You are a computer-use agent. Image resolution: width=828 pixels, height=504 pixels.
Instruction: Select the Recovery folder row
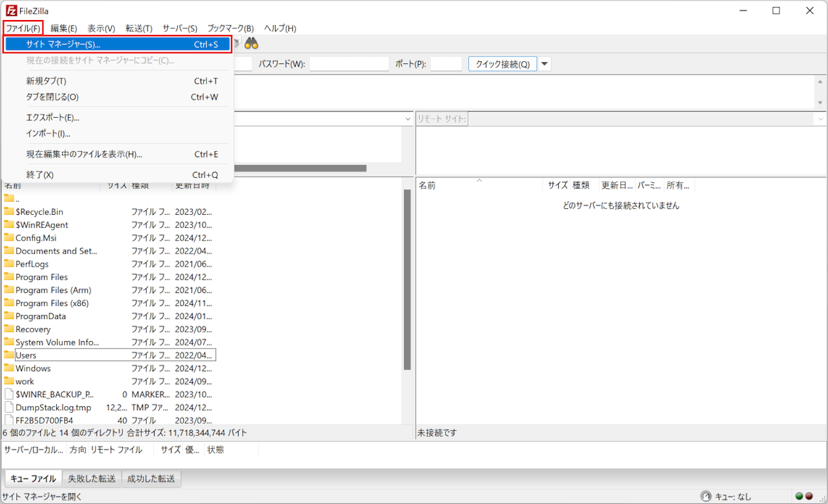pyautogui.click(x=109, y=329)
